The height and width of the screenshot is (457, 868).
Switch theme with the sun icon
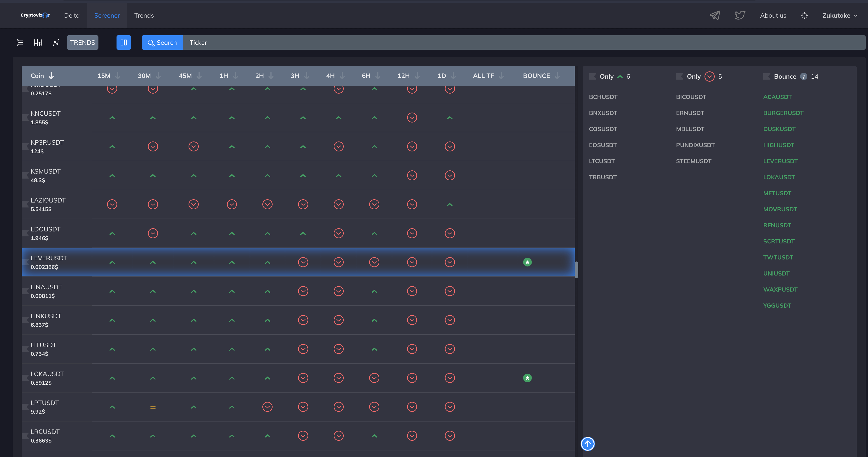click(x=804, y=15)
